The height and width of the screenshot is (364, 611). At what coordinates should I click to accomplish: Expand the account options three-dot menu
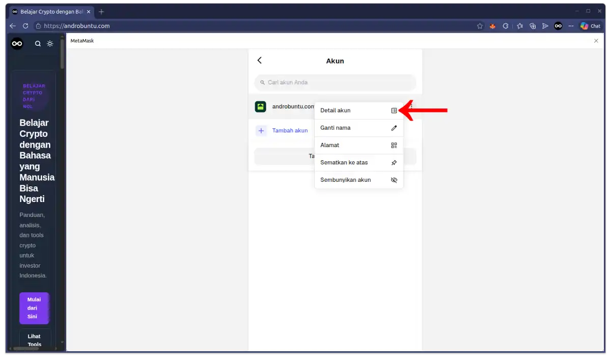point(411,107)
